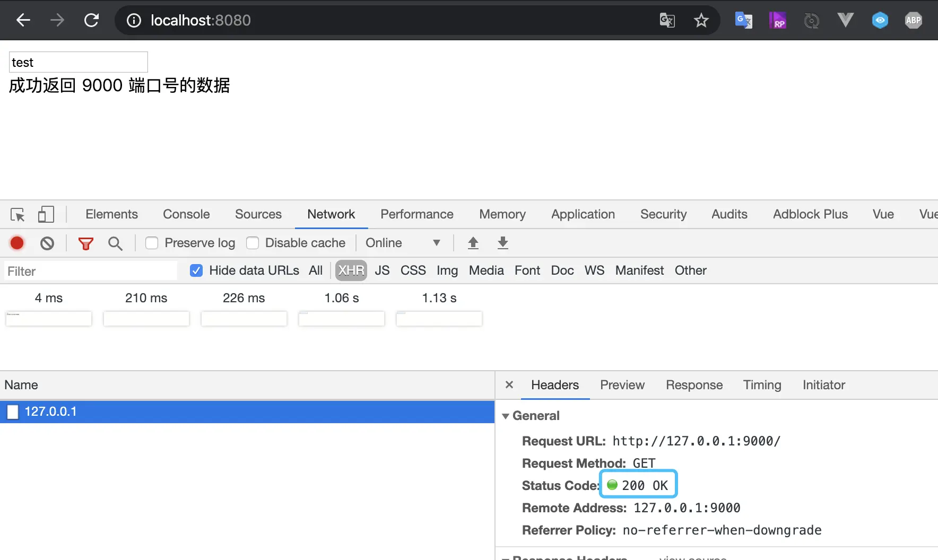Open the Adblock Plus devtools tab

point(810,214)
